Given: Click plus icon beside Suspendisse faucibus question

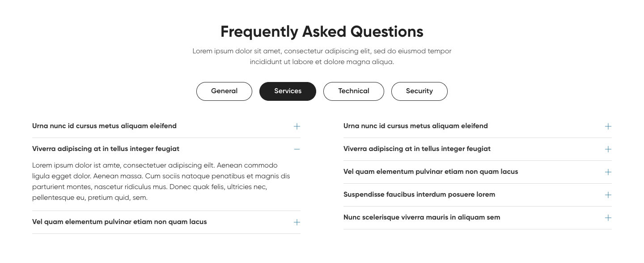Looking at the screenshot, I should pyautogui.click(x=608, y=195).
